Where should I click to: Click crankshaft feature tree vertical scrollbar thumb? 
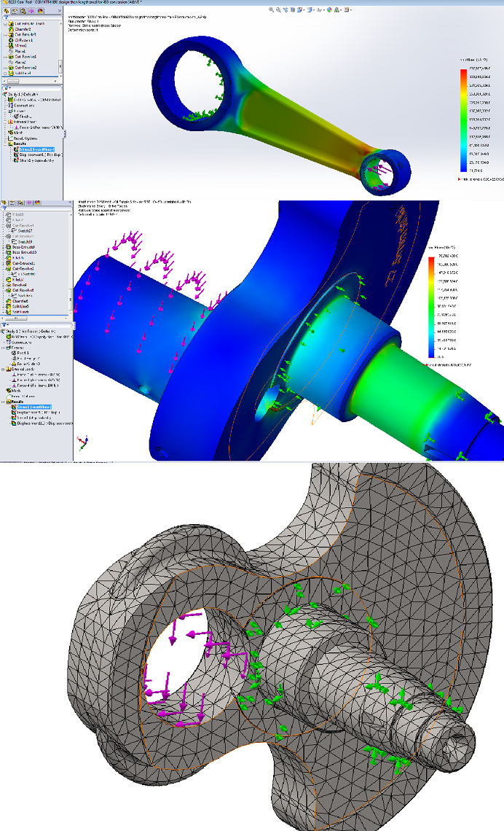[71, 300]
